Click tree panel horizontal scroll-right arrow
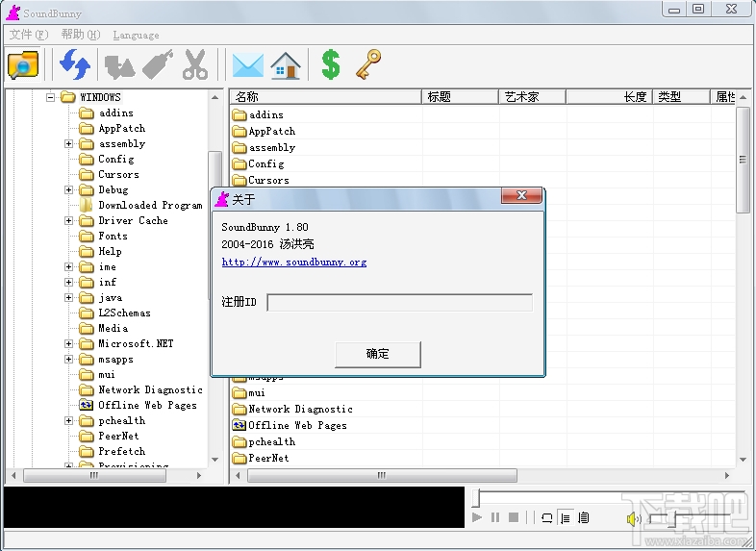 pos(199,476)
